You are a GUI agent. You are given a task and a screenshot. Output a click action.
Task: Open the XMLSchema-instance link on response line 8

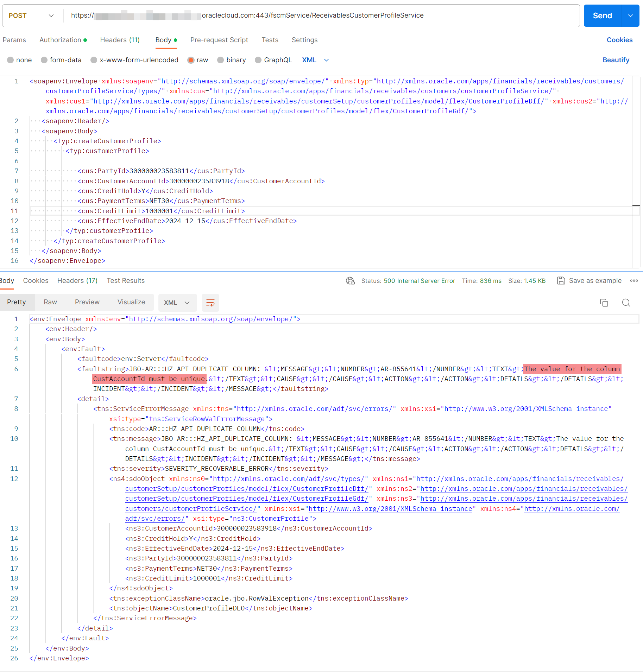pos(526,409)
